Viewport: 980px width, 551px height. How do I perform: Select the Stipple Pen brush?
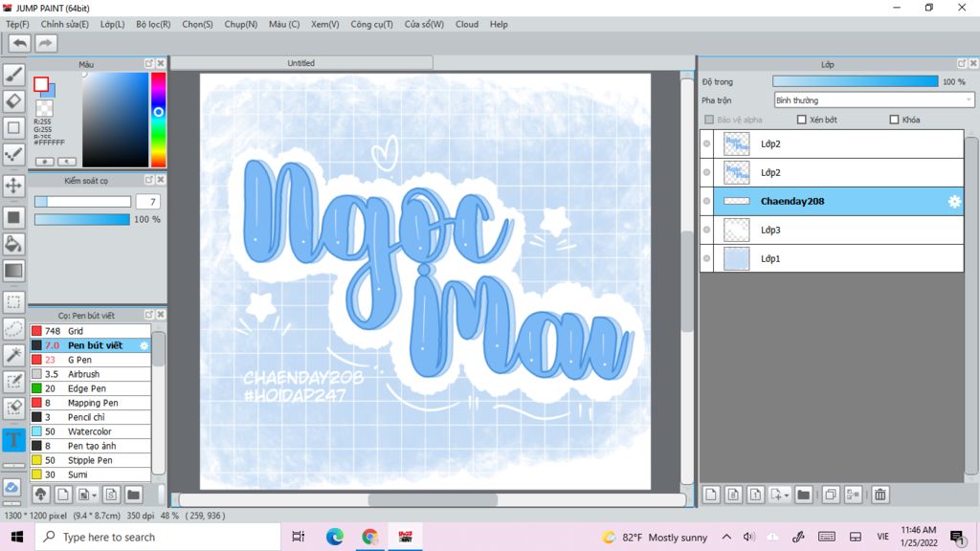91,460
